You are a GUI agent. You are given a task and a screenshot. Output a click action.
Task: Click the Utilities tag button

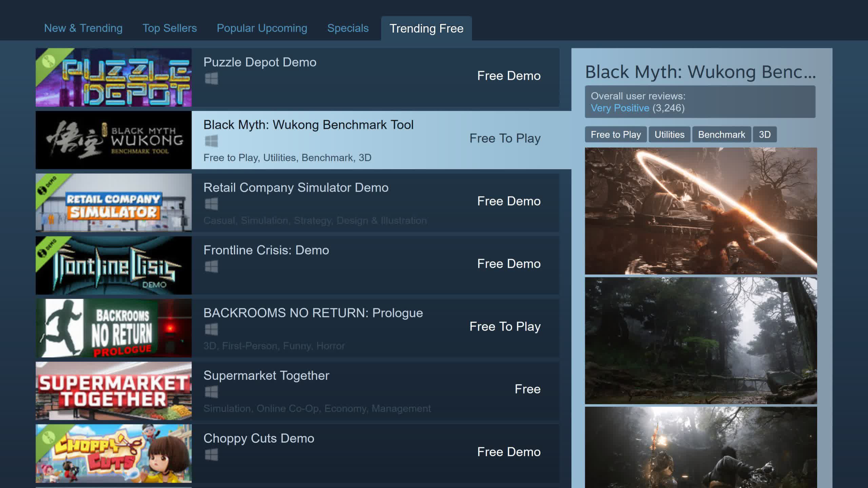pos(669,135)
